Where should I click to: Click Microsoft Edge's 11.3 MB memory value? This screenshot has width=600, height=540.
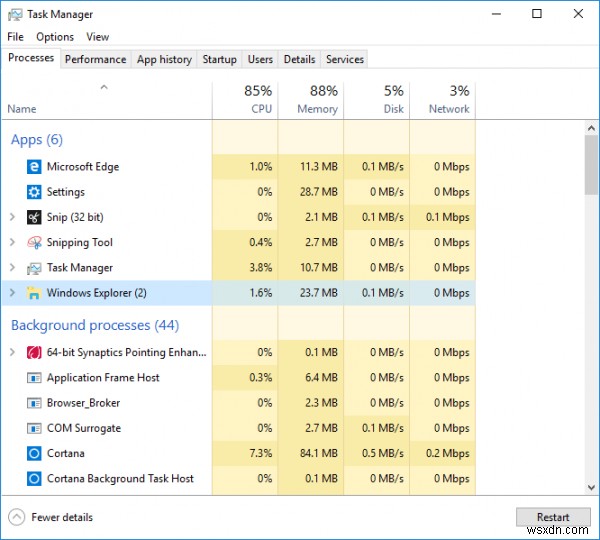(x=318, y=166)
